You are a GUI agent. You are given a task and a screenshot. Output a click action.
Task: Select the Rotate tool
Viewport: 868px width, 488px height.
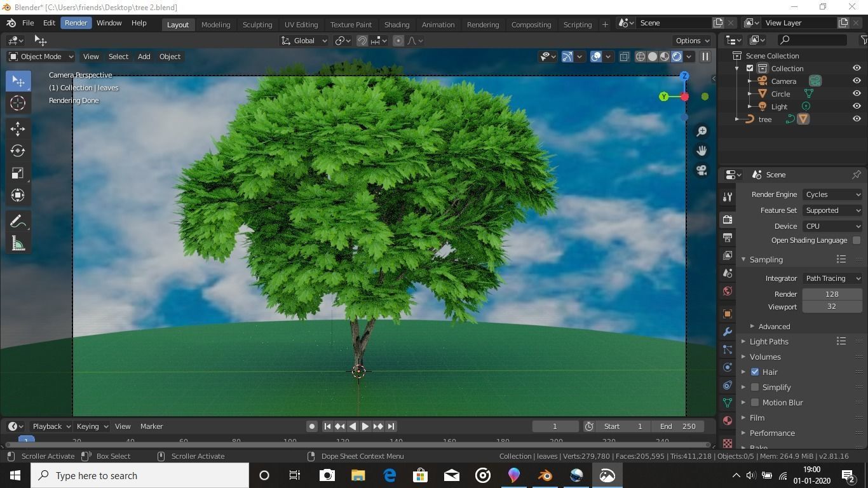point(18,151)
